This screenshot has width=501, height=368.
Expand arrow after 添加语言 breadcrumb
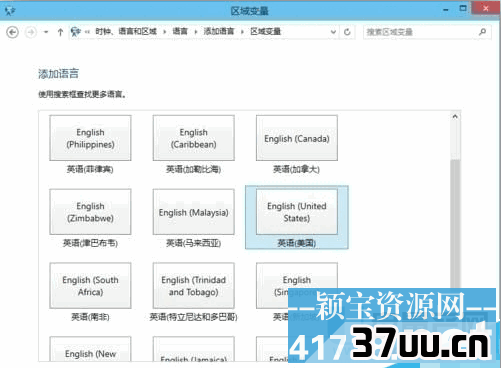tap(242, 32)
